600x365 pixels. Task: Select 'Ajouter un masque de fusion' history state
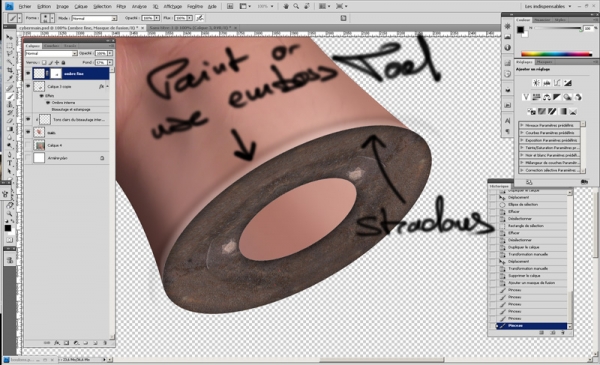coord(532,282)
